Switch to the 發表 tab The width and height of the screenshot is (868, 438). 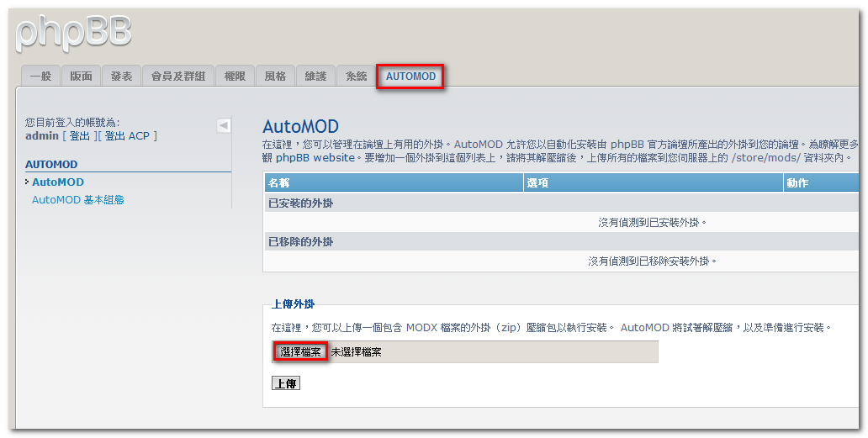[121, 77]
